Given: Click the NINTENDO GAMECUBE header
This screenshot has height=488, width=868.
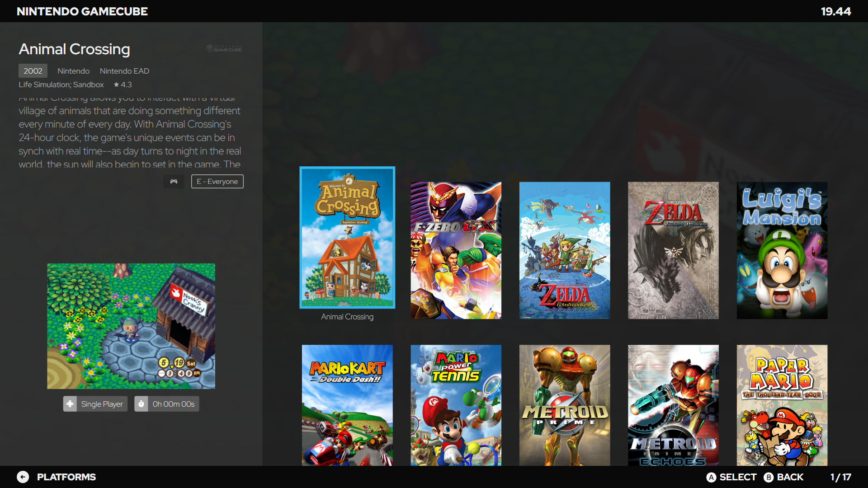Looking at the screenshot, I should pyautogui.click(x=82, y=11).
